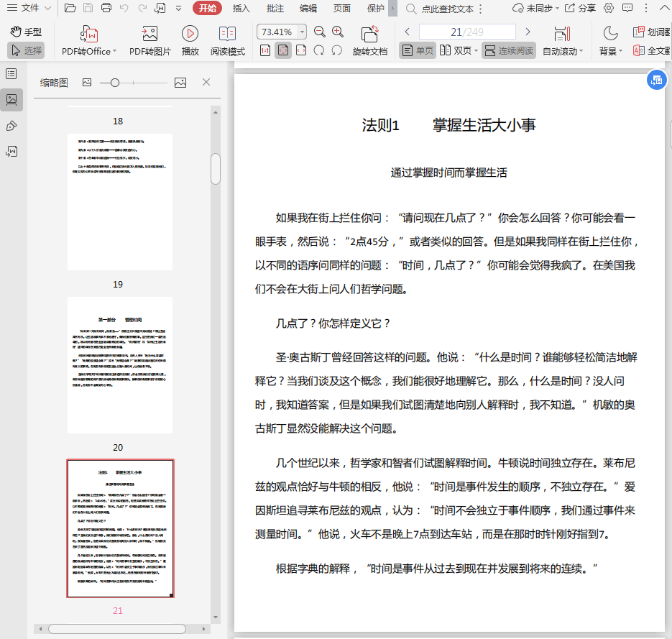Image resolution: width=672 pixels, height=639 pixels.
Task: Click the thumbnail size slider handle
Action: (x=114, y=83)
